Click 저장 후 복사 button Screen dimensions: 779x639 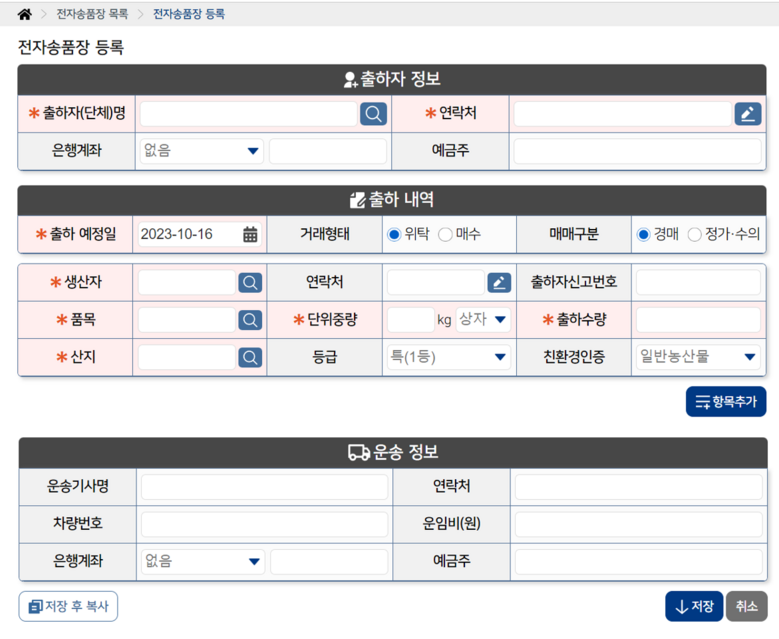tap(68, 606)
